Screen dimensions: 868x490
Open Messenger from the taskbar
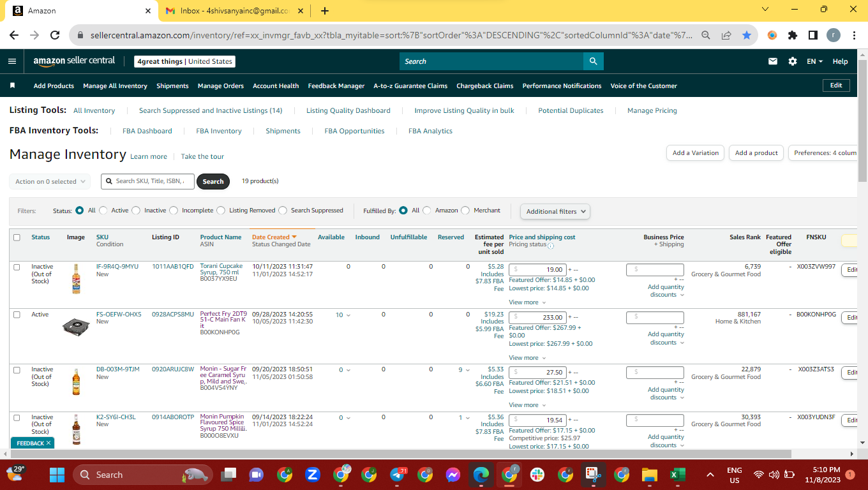click(453, 475)
